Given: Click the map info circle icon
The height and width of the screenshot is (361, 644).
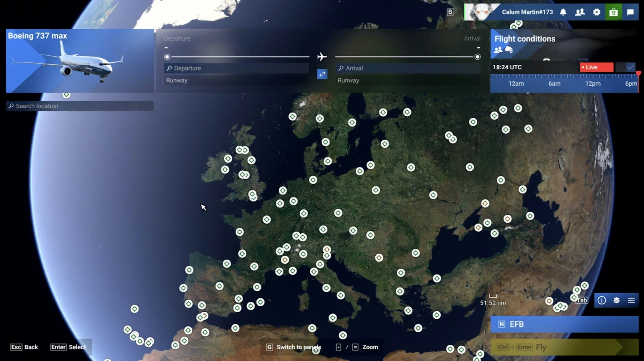Looking at the screenshot, I should [601, 300].
